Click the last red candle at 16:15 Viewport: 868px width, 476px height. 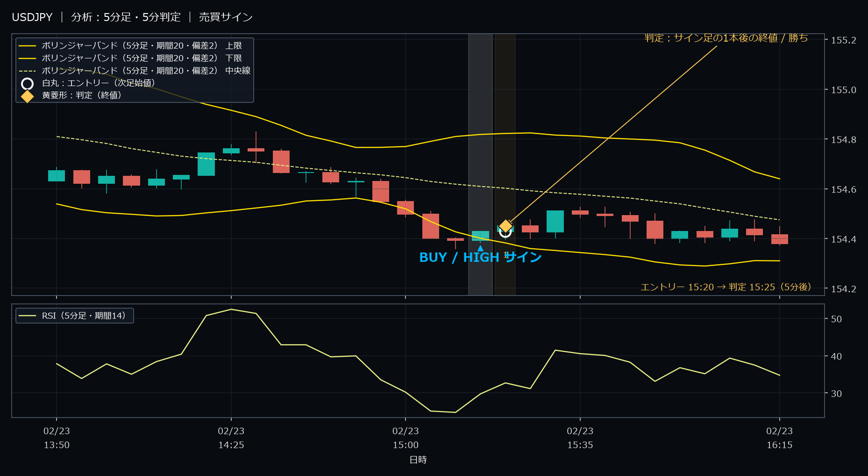[780, 239]
